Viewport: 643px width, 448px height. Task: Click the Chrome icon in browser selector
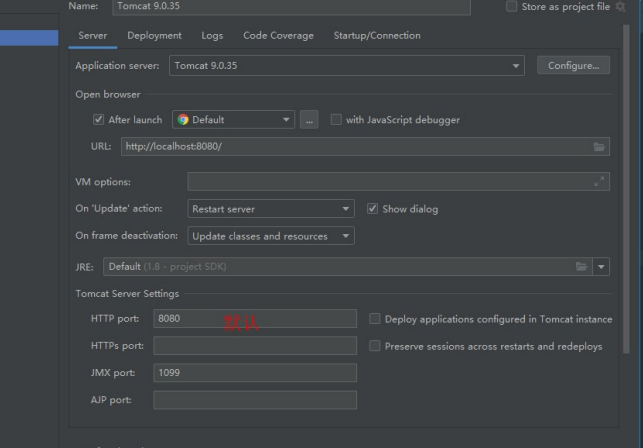tap(183, 120)
